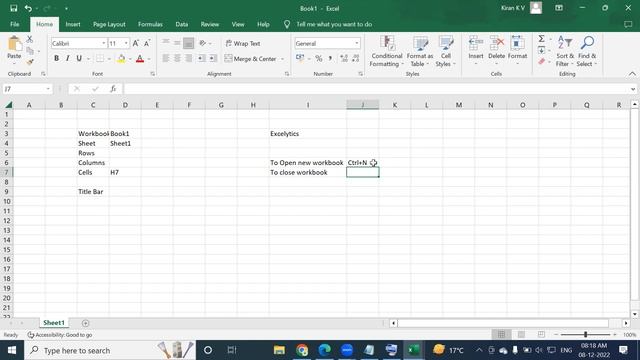
Task: Click the Decrease Decimal icon
Action: coord(356,59)
